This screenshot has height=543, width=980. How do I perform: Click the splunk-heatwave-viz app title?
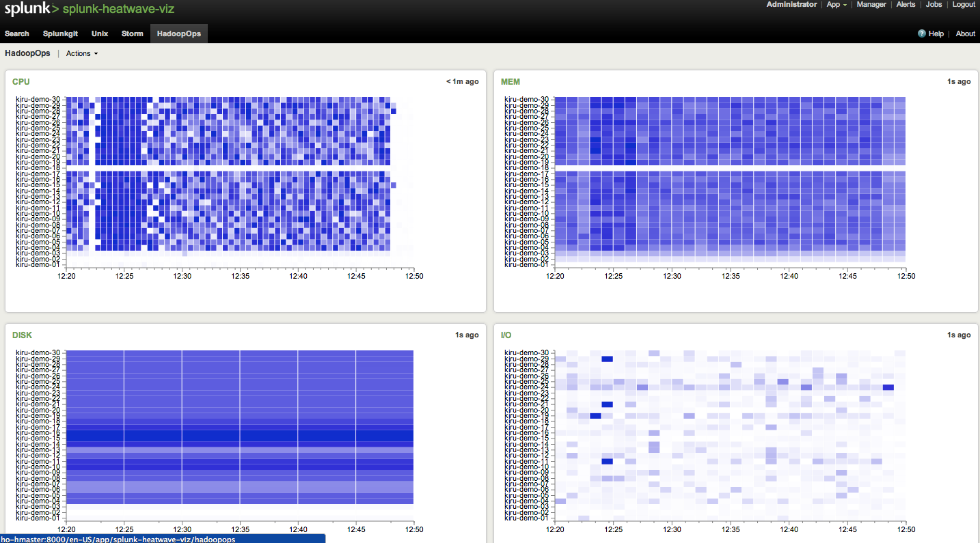click(x=118, y=10)
